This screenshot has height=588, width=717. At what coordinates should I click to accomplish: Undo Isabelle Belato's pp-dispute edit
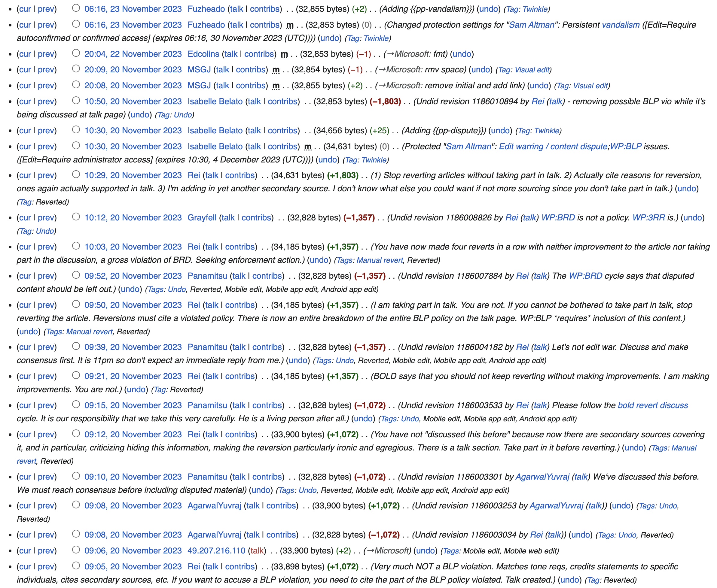(x=500, y=130)
